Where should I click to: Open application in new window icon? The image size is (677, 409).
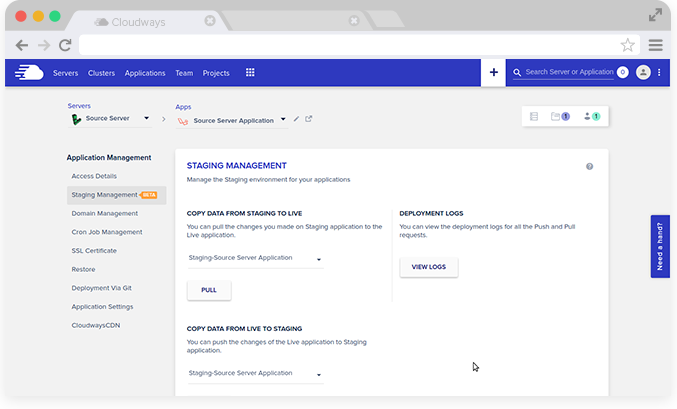(309, 119)
